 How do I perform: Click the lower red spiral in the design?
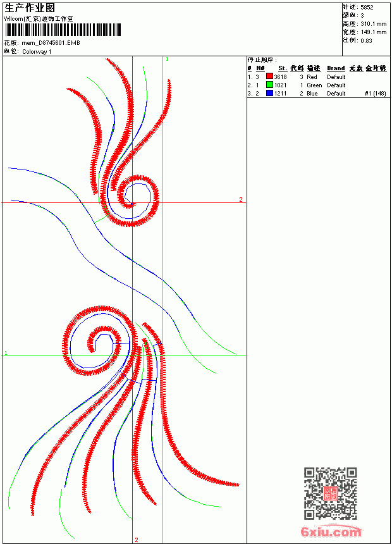97,341
